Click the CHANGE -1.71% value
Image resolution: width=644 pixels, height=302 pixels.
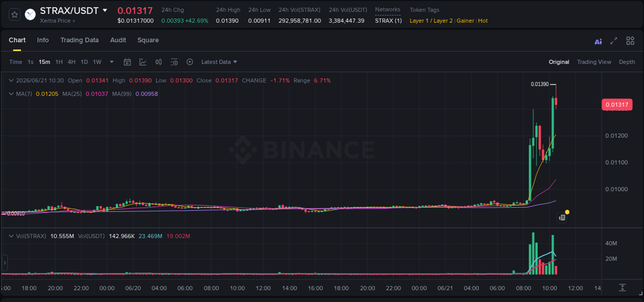(x=280, y=80)
